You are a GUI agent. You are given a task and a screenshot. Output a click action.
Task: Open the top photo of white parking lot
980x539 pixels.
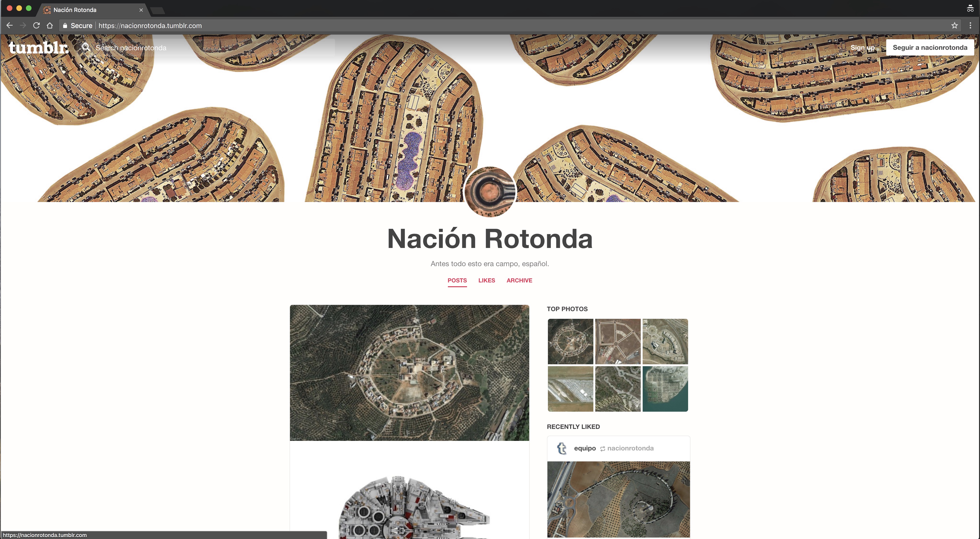tap(570, 389)
